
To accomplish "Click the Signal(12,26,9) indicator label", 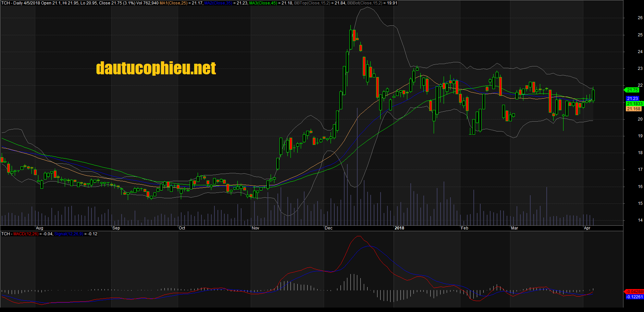I will coord(69,234).
